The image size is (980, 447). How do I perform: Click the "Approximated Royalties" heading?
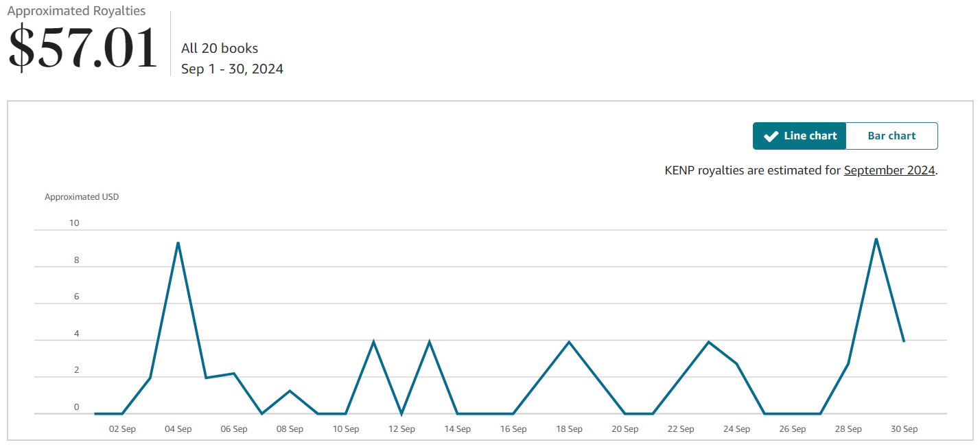coord(76,11)
